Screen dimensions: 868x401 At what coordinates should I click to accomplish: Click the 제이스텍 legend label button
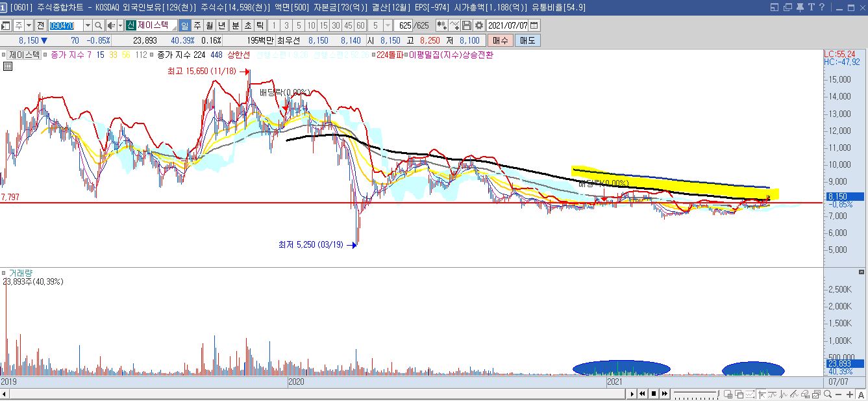click(25, 55)
